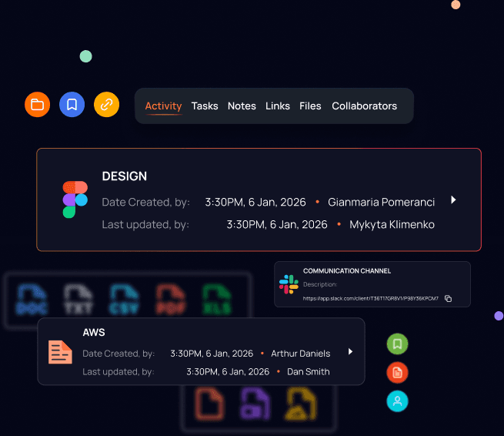This screenshot has width=504, height=436.
Task: Click DESIGN card Date Created timestamp
Action: click(x=255, y=202)
